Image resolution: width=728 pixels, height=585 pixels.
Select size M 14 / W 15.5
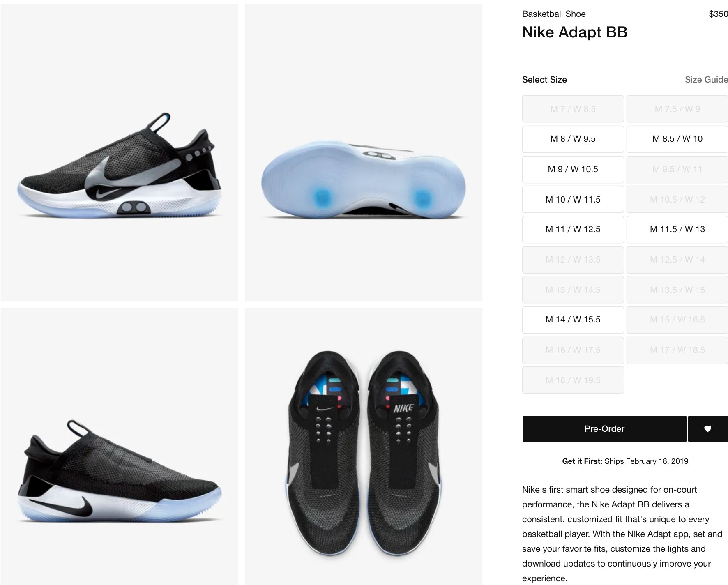[573, 320]
